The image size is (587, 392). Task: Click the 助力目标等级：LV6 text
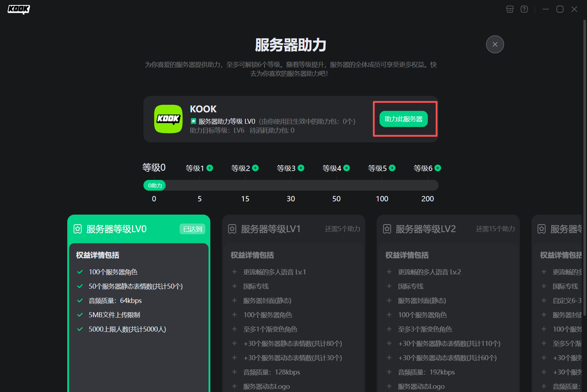[217, 130]
